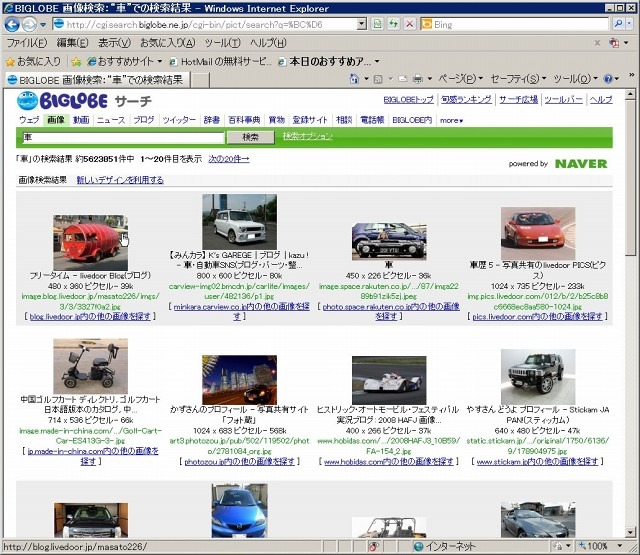Click the blue Help question mark icon
Screen dimensions: 640x555
(608, 79)
